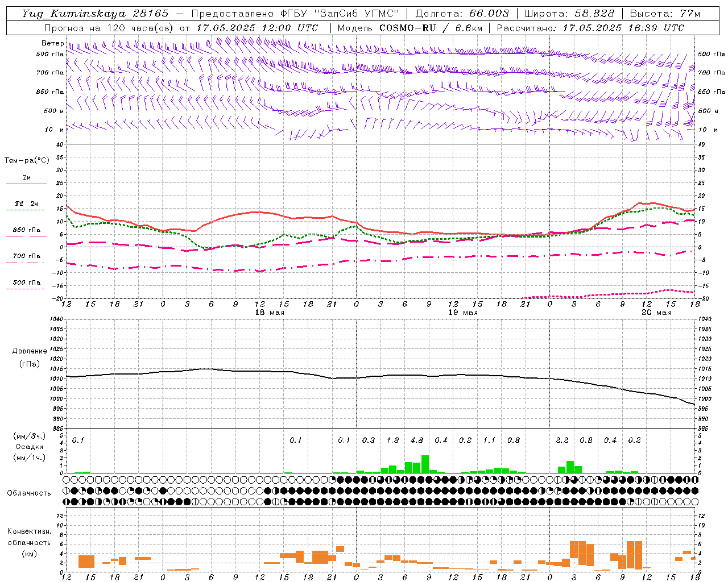Click the tallest green precipitation bar
The image size is (728, 582).
click(425, 464)
